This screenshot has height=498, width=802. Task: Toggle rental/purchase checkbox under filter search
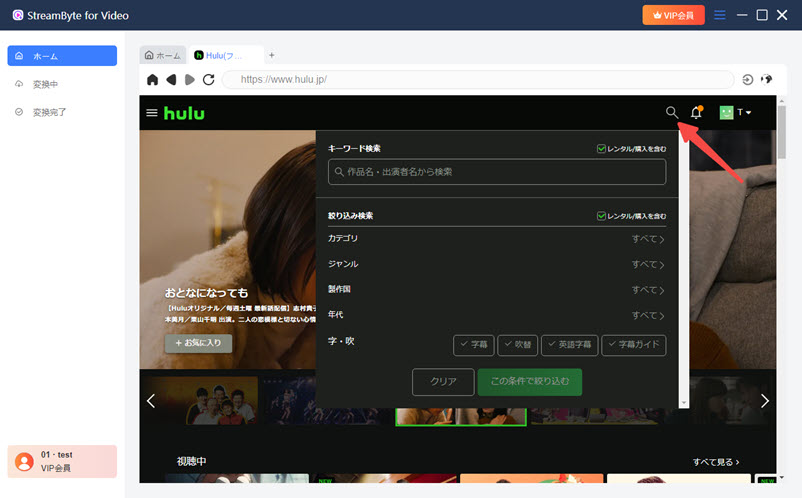point(602,216)
